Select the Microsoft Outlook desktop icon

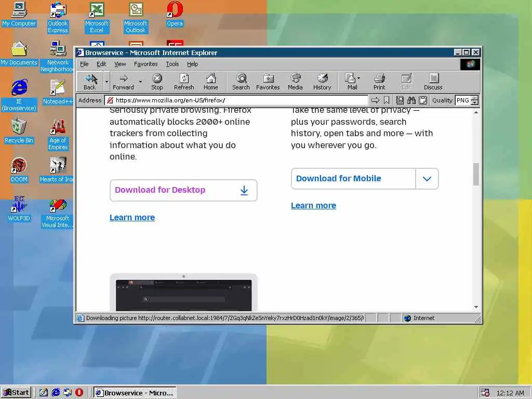tap(136, 18)
